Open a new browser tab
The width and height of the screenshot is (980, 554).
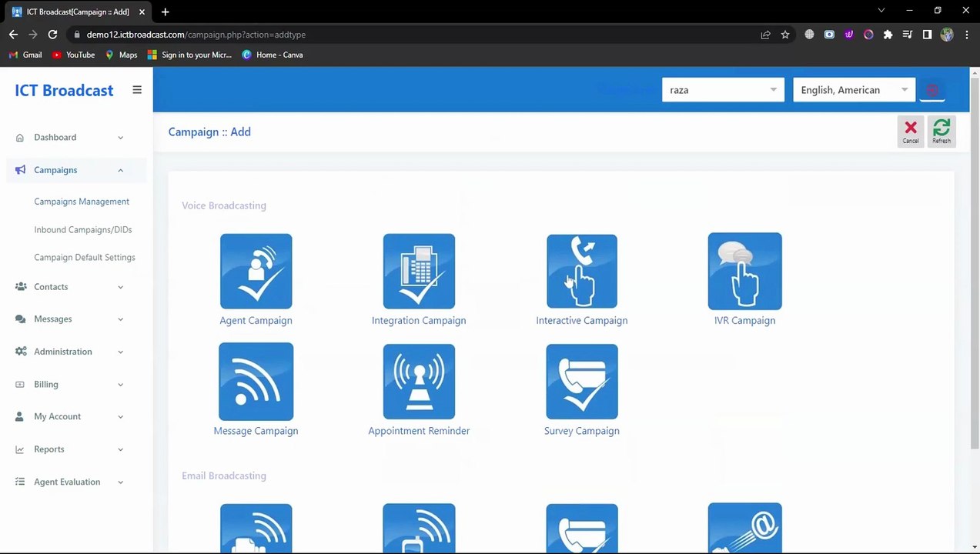(x=165, y=12)
